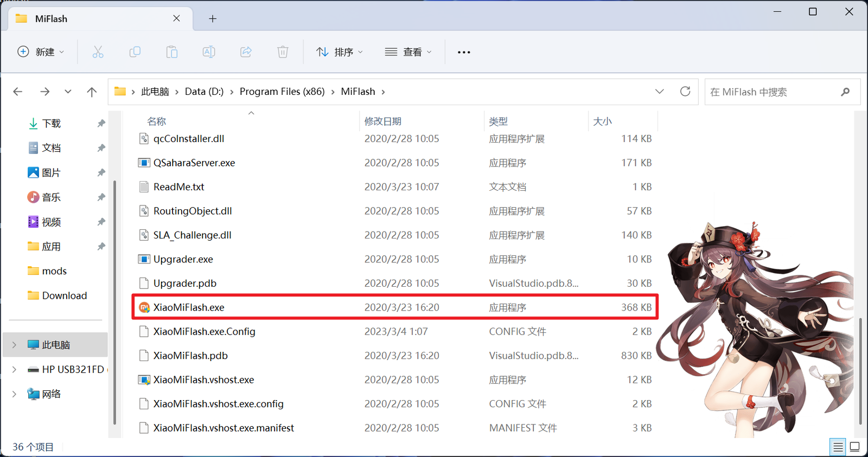Image resolution: width=868 pixels, height=457 pixels.
Task: Click the Paste clipboard icon
Action: (172, 52)
